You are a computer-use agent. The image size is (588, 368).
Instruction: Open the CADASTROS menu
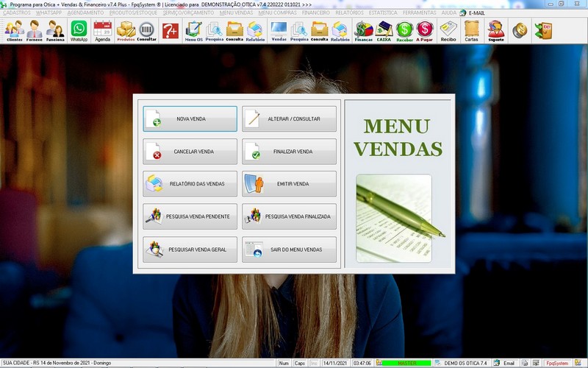tap(17, 13)
